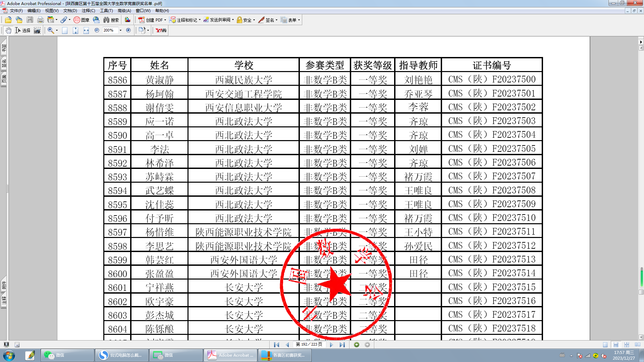
Task: Click the Print icon in toolbar
Action: (x=41, y=20)
